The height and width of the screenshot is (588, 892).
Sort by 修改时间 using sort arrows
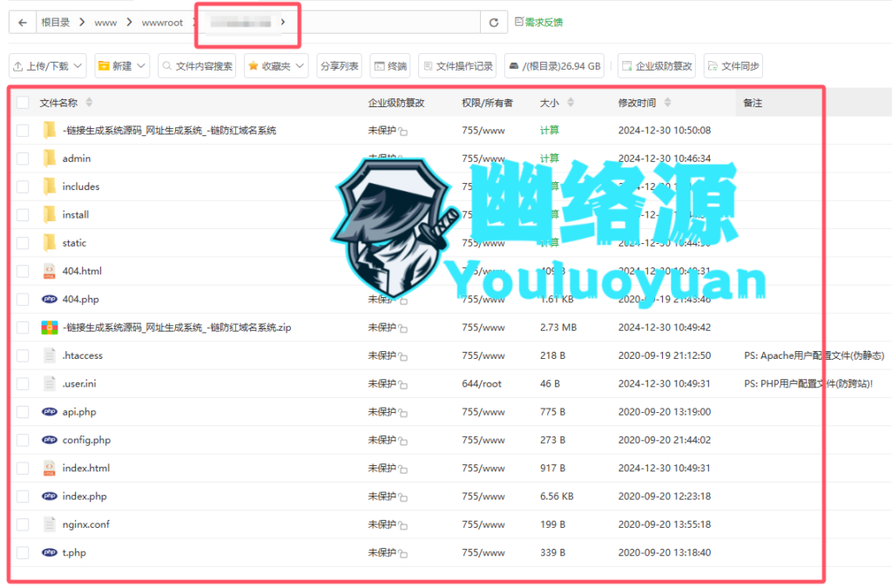(667, 103)
